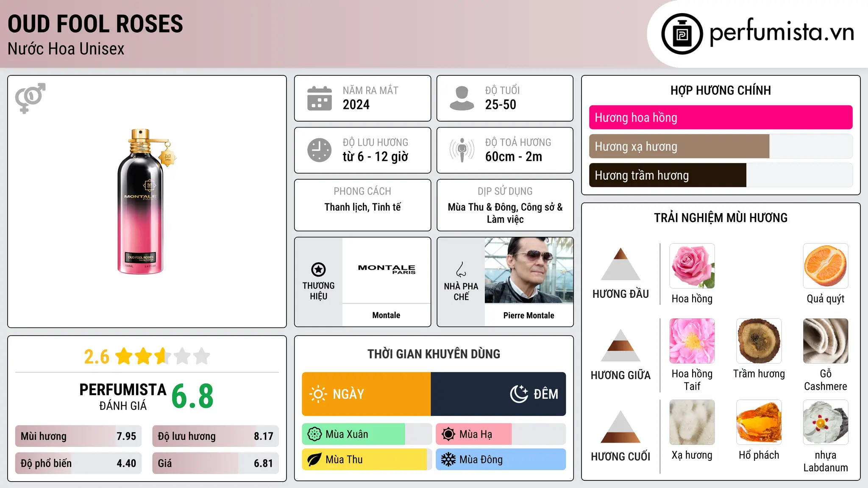
Task: Click the HỢP HƯƠNG CHÍNH heading
Action: (721, 90)
